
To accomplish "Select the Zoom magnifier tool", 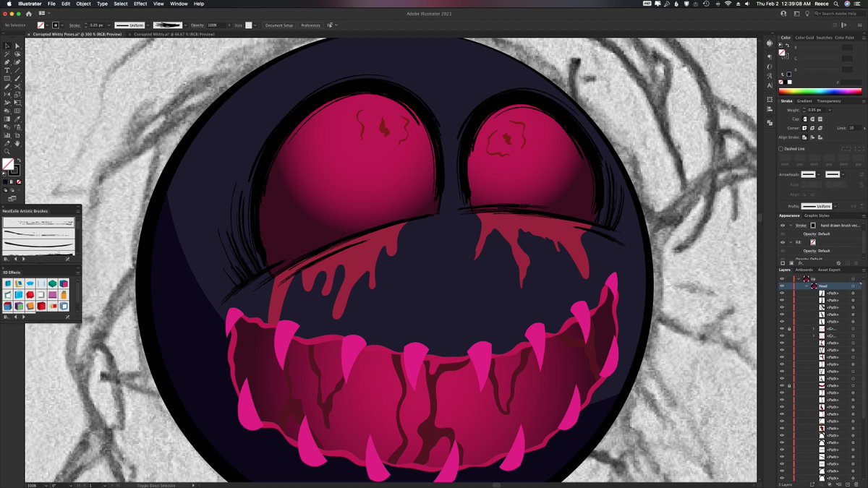I will click(x=7, y=152).
